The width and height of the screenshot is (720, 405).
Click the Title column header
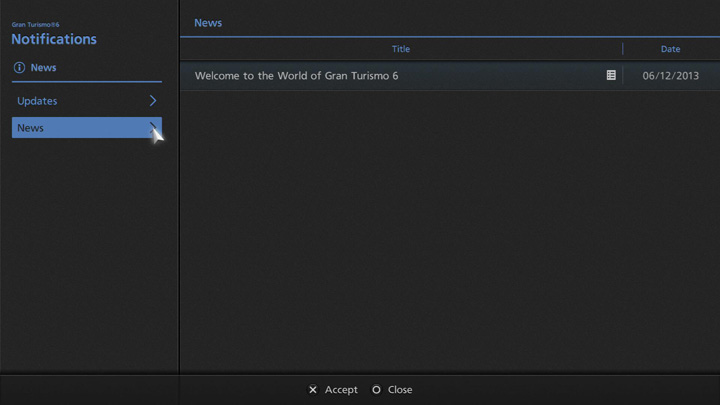point(400,49)
